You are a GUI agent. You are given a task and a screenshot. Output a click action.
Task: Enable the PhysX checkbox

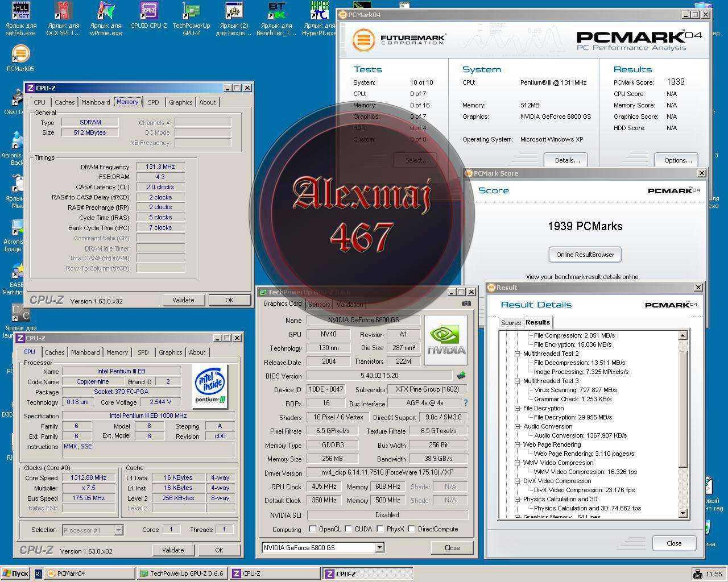pyautogui.click(x=380, y=529)
